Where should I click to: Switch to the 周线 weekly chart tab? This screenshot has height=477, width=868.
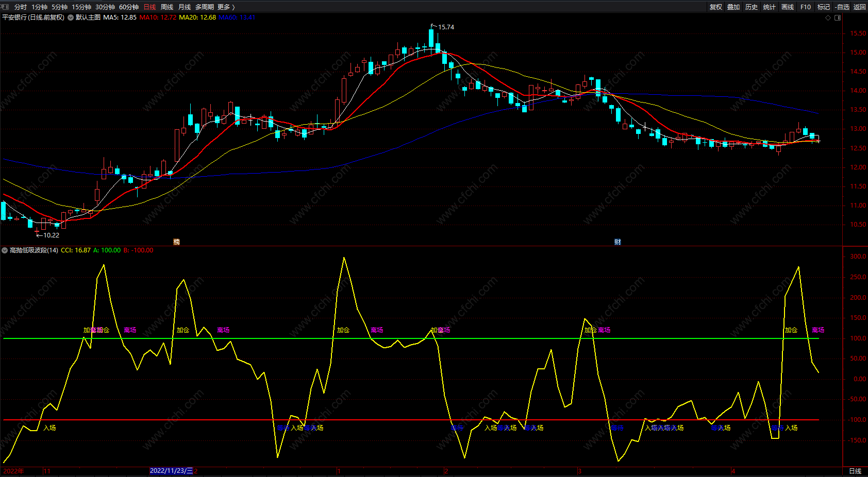coord(167,7)
